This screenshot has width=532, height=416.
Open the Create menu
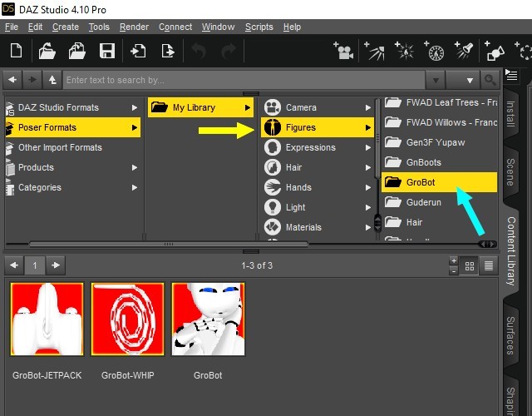(66, 27)
